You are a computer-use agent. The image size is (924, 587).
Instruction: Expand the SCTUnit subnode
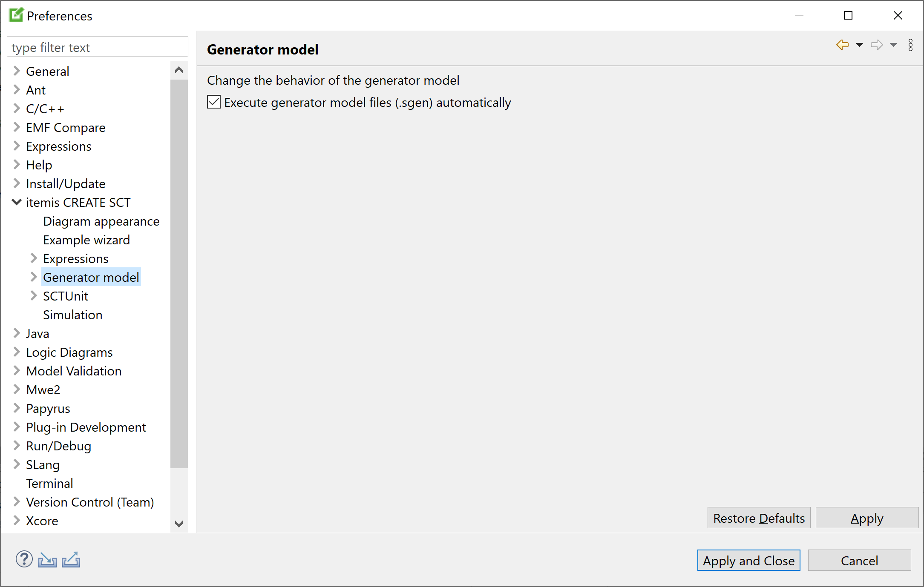(34, 295)
